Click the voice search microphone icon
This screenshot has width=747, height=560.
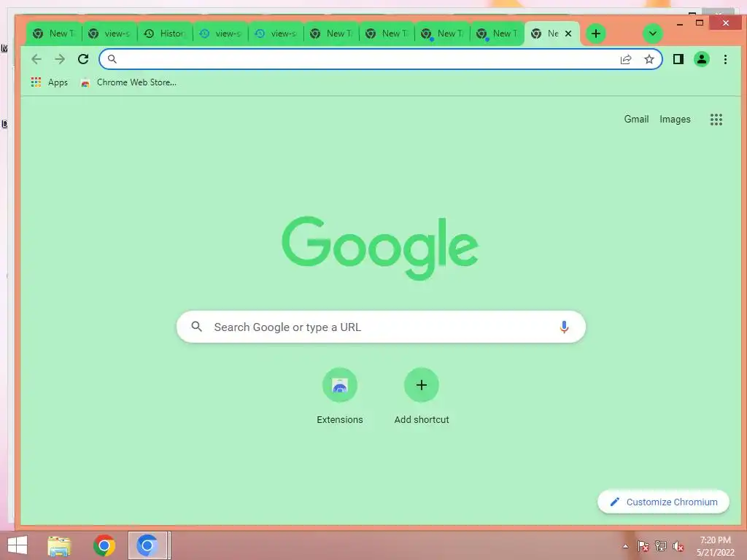coord(564,327)
